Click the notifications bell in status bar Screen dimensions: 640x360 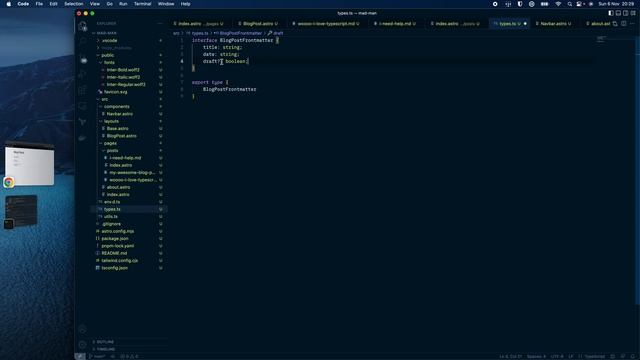(633, 356)
